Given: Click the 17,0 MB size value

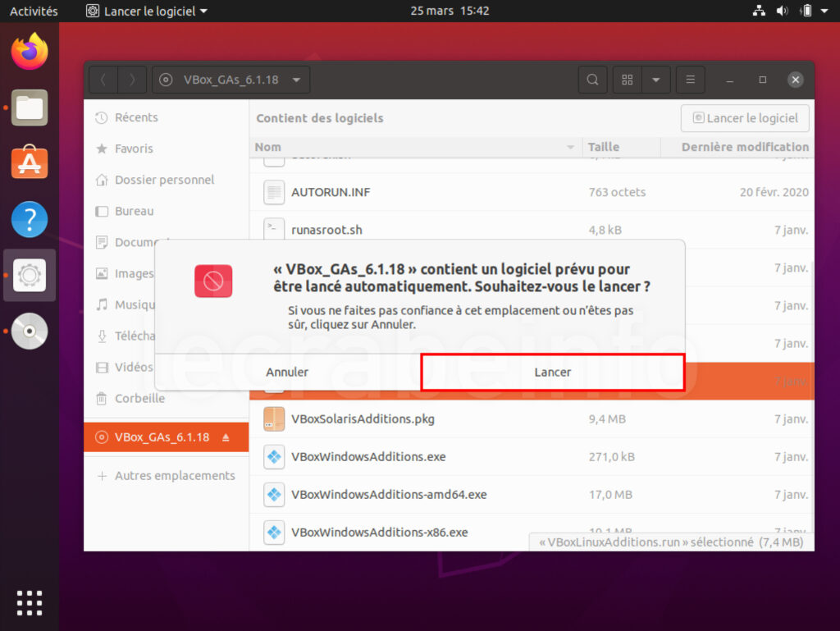Looking at the screenshot, I should coord(610,495).
